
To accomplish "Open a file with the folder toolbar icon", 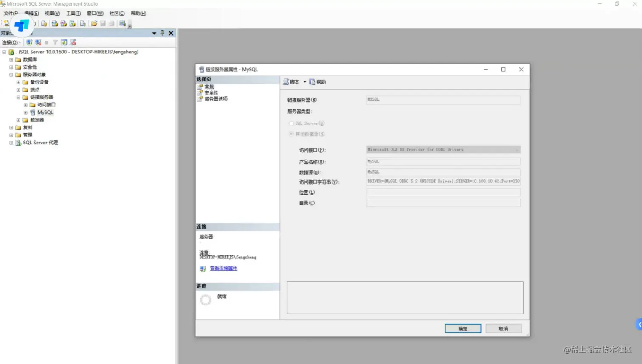I will [x=94, y=24].
